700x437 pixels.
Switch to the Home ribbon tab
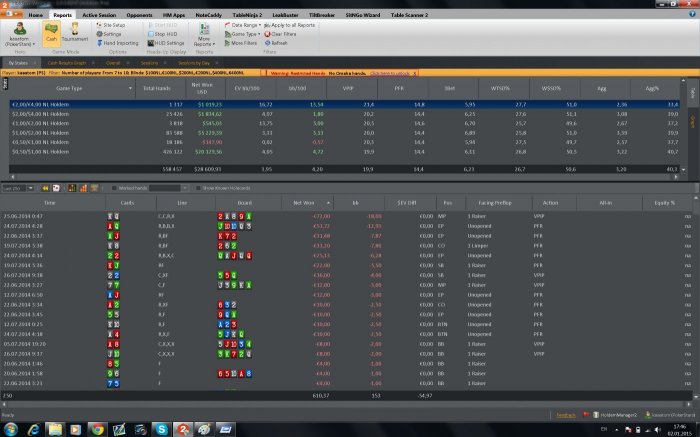pos(36,15)
